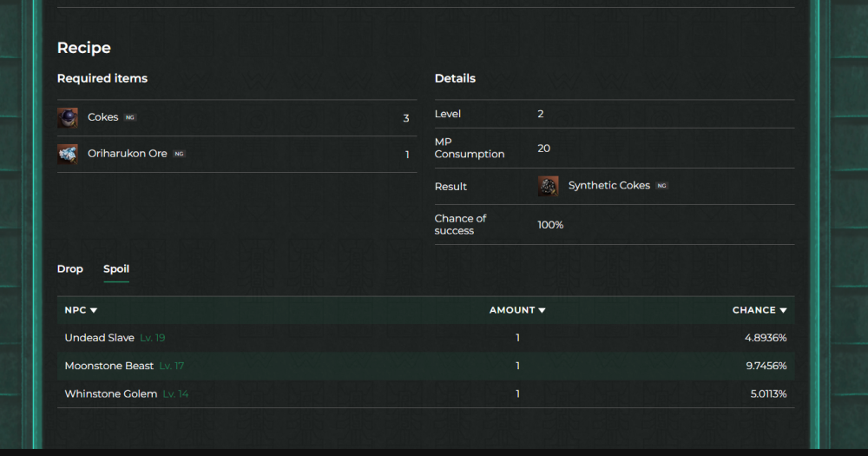Click the Synthetic Cokes result icon
The image size is (868, 456).
tap(548, 186)
